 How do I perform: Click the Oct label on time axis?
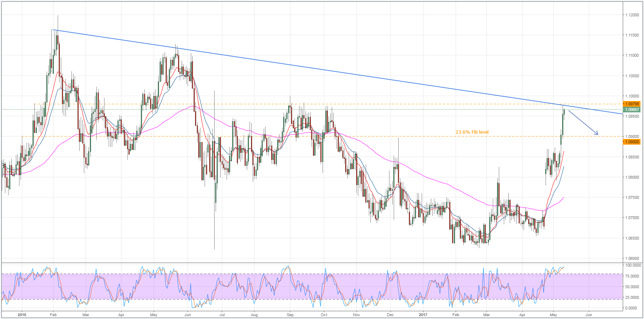click(x=324, y=315)
